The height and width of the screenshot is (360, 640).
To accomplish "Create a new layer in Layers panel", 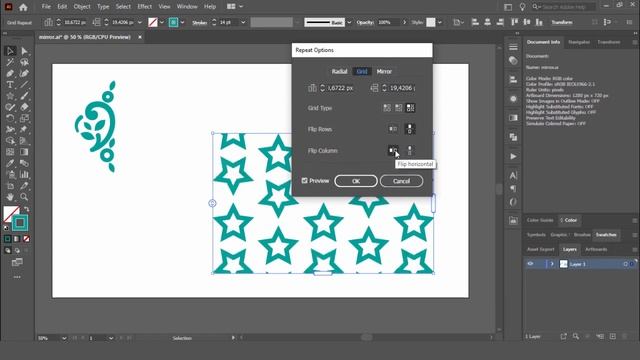I will tap(613, 336).
